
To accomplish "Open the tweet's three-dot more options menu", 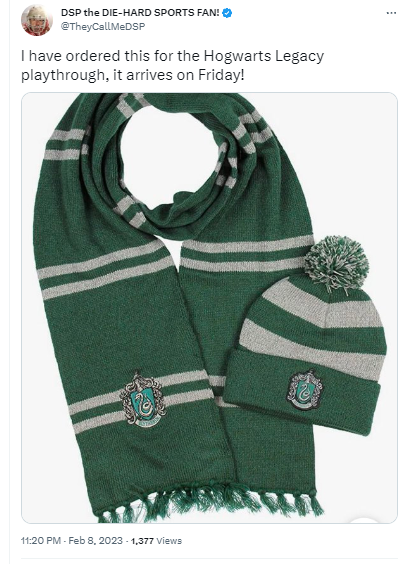I will (391, 13).
